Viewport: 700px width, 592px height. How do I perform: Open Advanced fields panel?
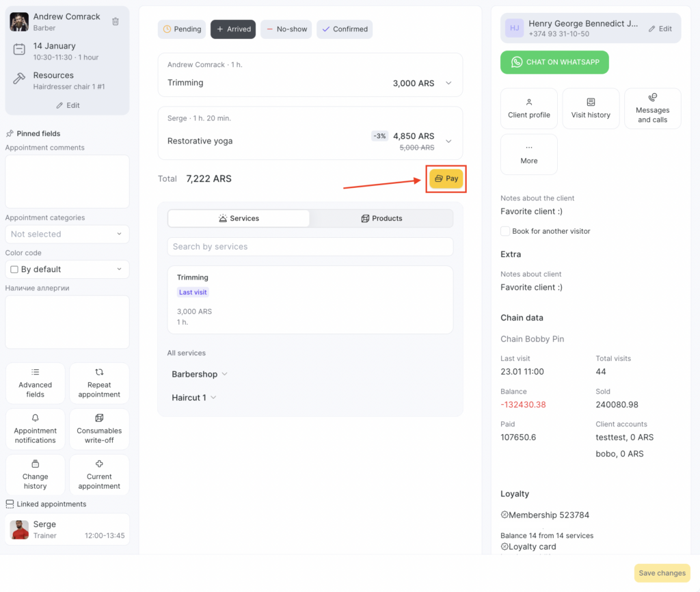[36, 383]
